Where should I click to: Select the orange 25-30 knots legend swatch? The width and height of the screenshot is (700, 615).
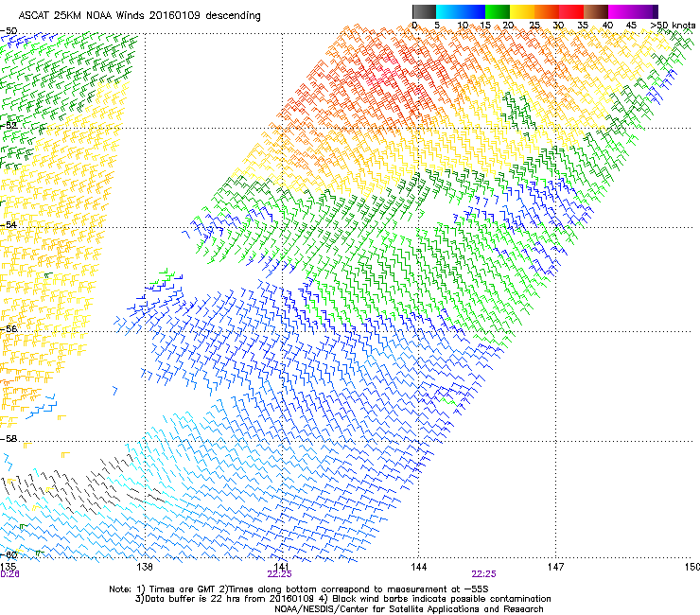tap(547, 11)
